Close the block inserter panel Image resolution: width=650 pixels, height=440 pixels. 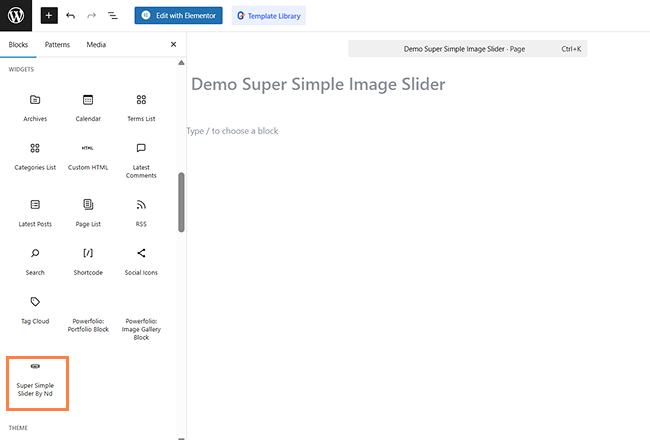[x=173, y=45]
